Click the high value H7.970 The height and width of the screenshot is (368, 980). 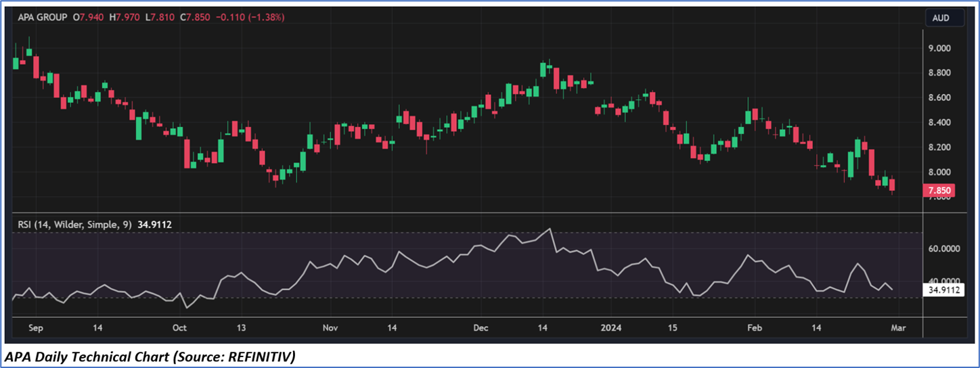coord(125,18)
